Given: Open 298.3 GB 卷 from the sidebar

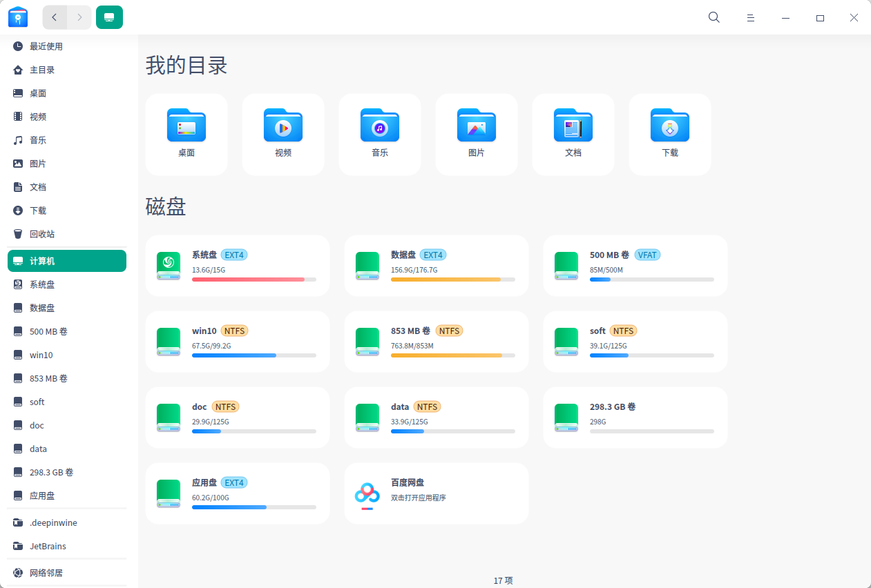Looking at the screenshot, I should point(67,472).
